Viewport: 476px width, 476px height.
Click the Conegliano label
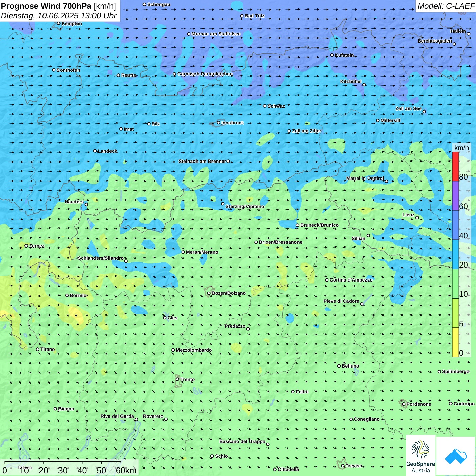367,419
